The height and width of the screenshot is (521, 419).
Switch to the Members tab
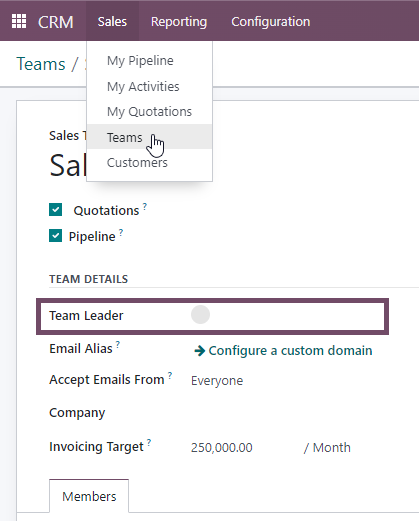89,496
